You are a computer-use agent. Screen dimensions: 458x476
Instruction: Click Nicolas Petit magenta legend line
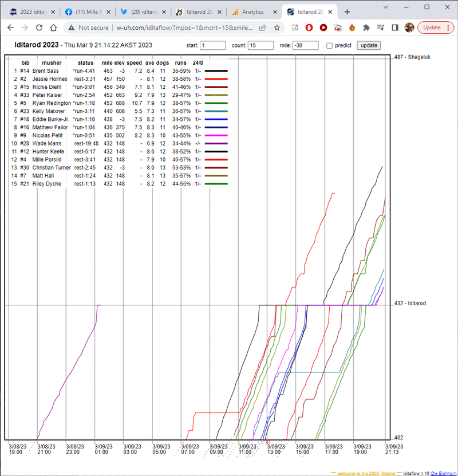[216, 135]
